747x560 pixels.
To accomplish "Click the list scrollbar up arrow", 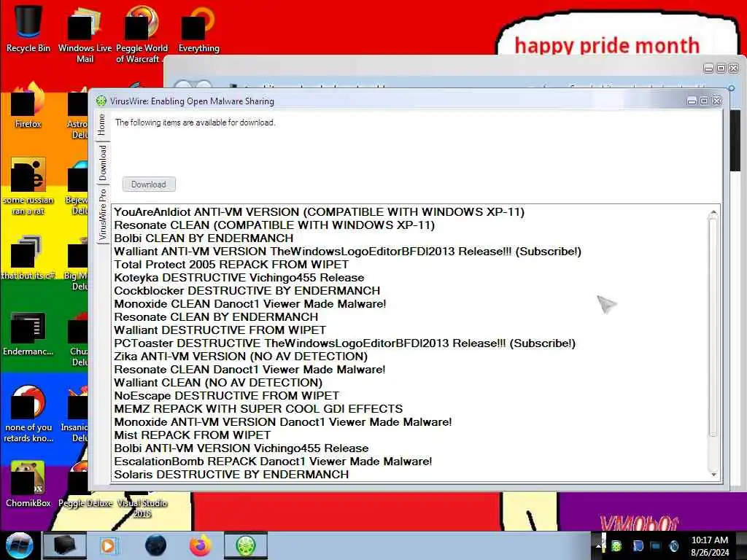I will click(713, 212).
